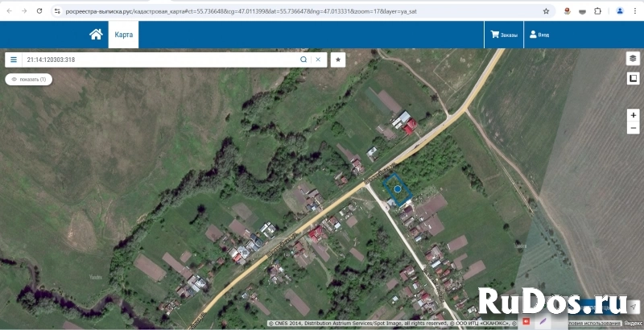This screenshot has width=644, height=330.
Task: Reload the page in the browser
Action: (x=38, y=11)
